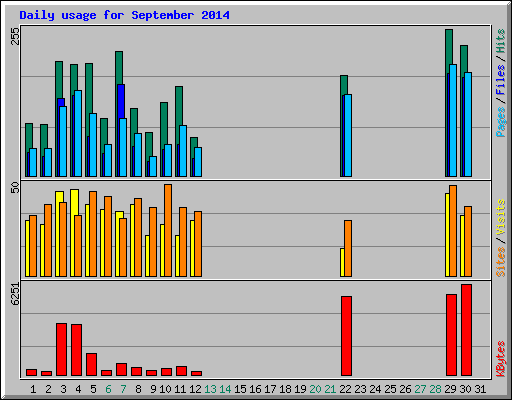Click day 30 on the x-axis

click(x=465, y=389)
